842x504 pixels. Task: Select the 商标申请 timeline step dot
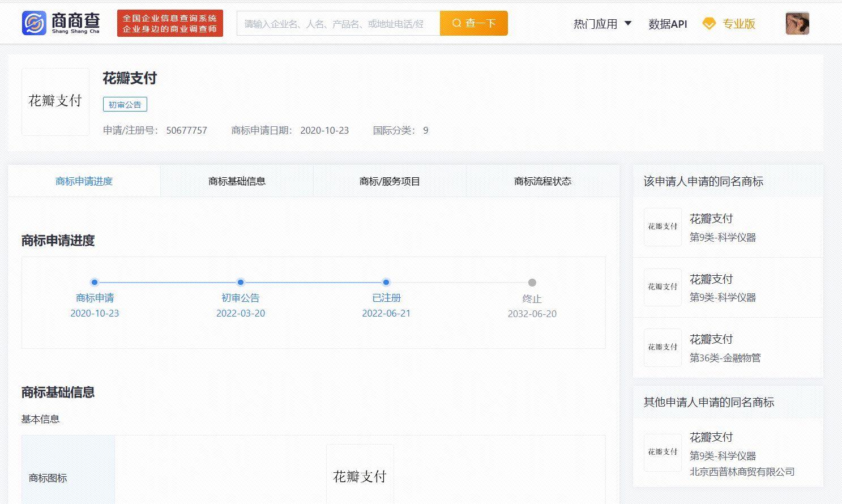point(95,282)
